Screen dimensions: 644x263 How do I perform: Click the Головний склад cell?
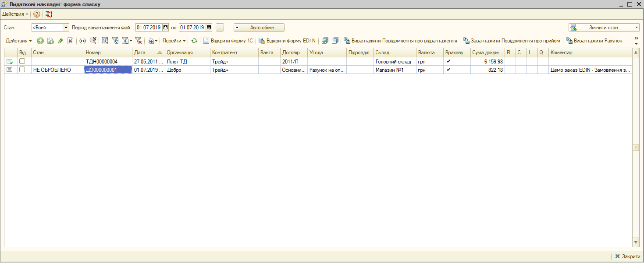coord(395,62)
